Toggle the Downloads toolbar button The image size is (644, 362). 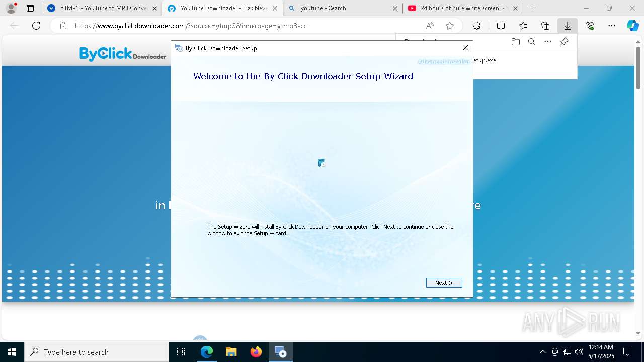(568, 26)
